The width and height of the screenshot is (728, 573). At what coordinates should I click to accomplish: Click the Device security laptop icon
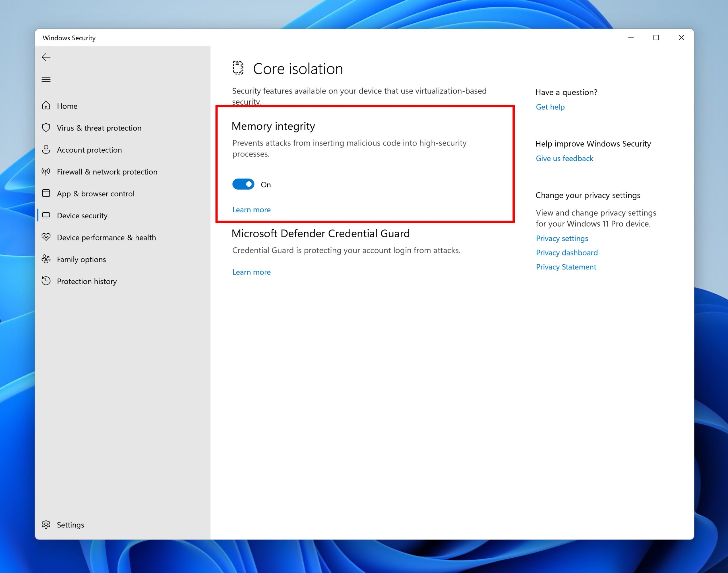[x=46, y=215]
